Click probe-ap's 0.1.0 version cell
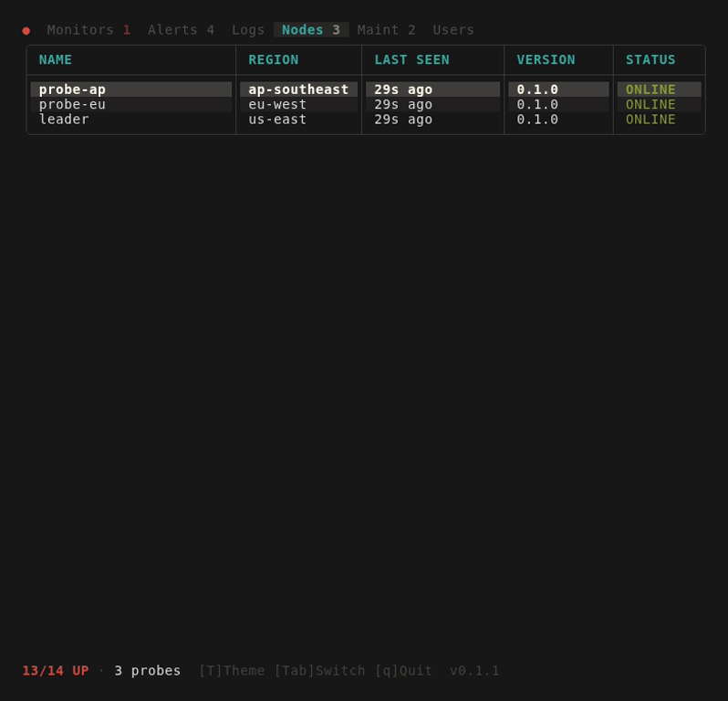728x701 pixels. point(558,89)
